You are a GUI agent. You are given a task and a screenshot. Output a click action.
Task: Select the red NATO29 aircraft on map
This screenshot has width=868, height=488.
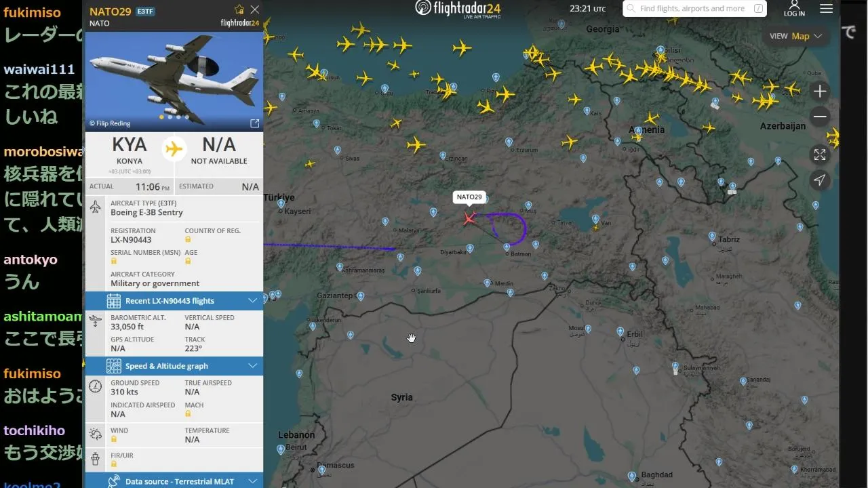(469, 218)
